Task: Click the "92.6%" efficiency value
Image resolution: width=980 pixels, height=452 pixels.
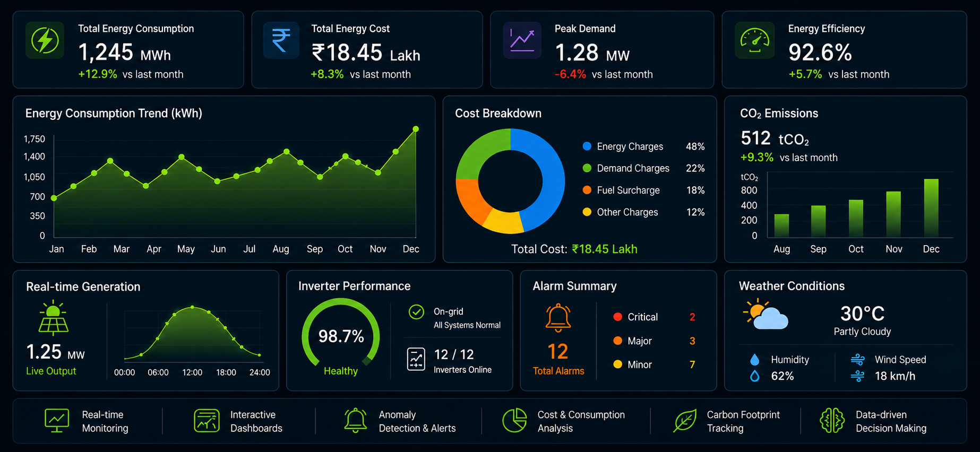Action: click(820, 53)
